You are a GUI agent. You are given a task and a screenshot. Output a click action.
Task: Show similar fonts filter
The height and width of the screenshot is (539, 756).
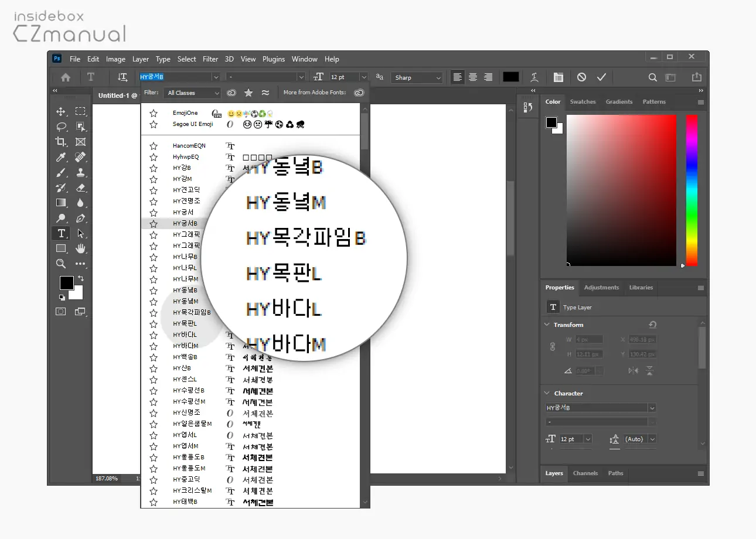(x=265, y=93)
